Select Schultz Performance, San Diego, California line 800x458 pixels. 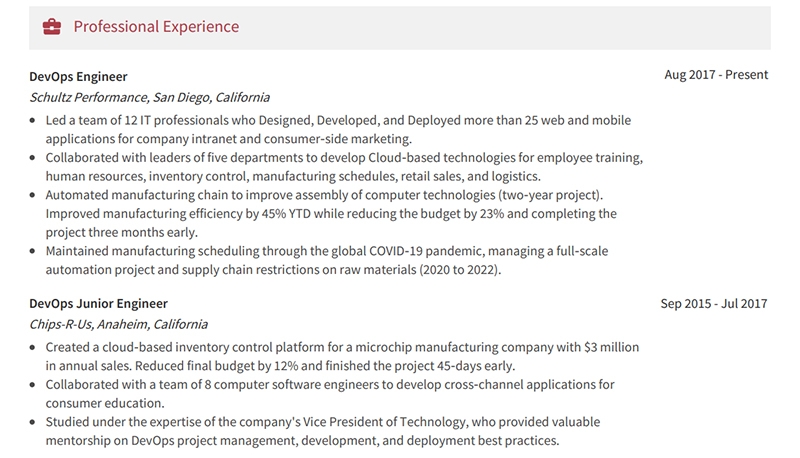[x=149, y=97]
